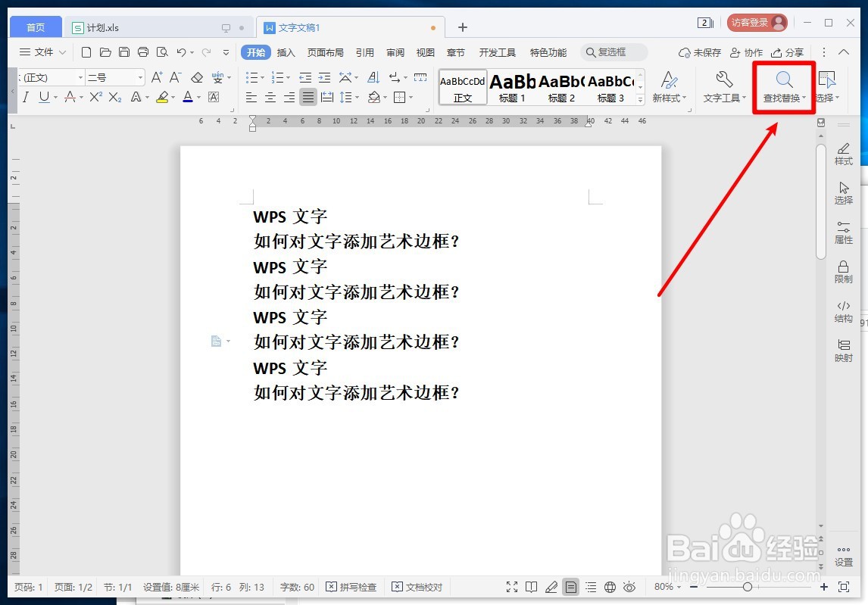Align text right
This screenshot has height=605, width=868.
point(289,98)
